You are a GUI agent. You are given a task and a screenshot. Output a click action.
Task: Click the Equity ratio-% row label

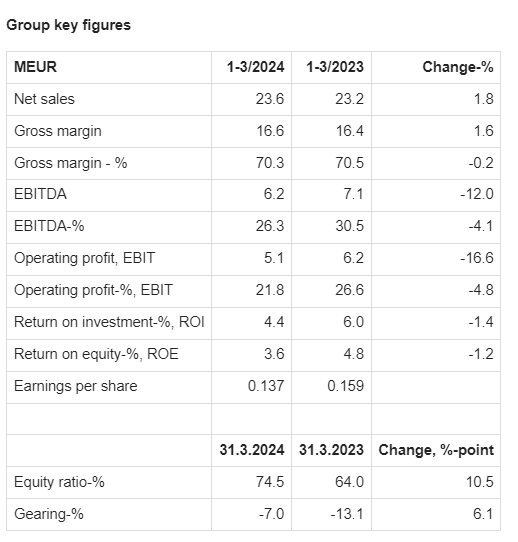pos(59,482)
